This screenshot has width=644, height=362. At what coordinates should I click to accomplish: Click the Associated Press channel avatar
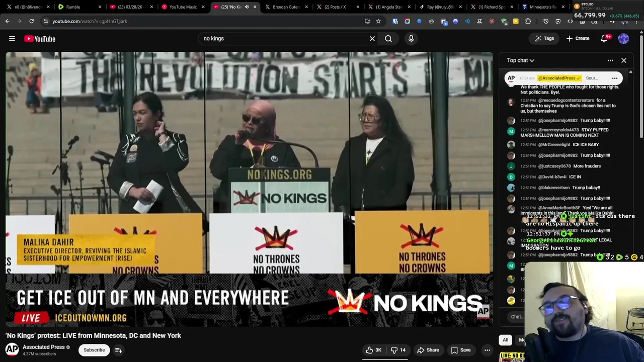[x=12, y=350]
